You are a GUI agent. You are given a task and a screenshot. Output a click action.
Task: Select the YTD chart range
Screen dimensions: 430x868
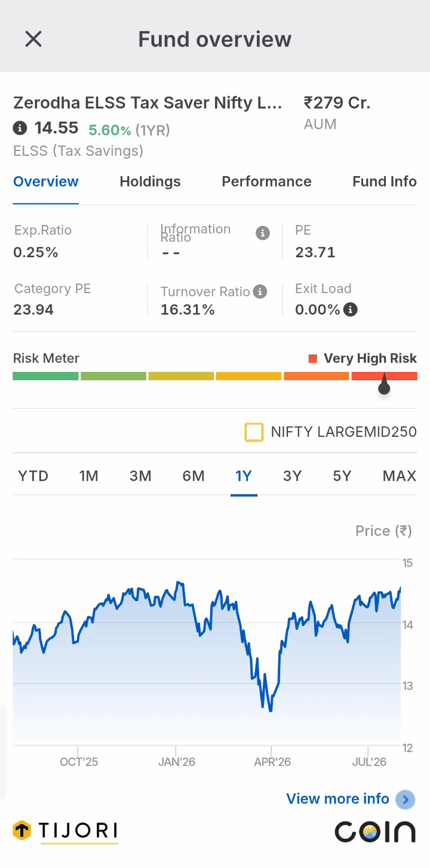(x=33, y=476)
